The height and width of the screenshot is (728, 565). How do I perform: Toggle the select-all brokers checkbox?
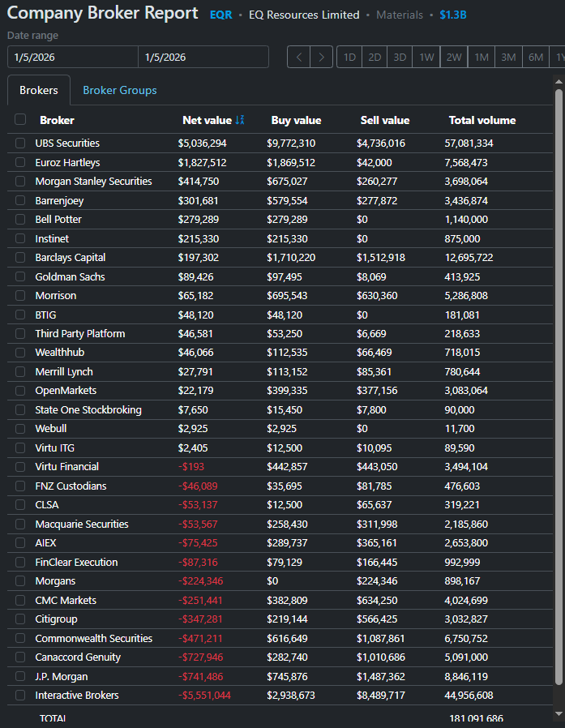pos(20,119)
